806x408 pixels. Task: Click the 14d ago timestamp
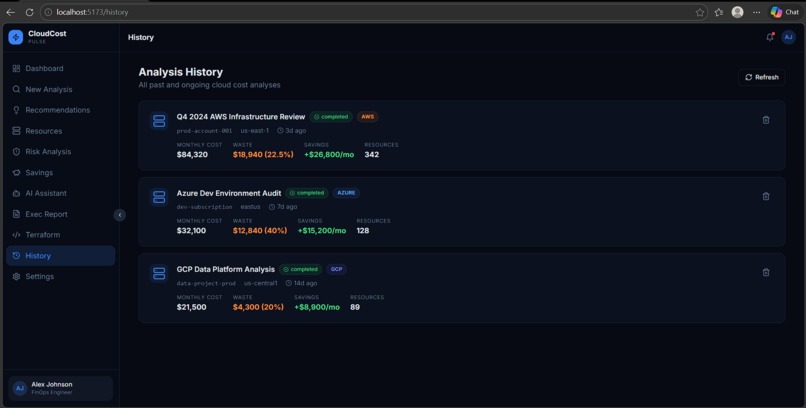click(302, 283)
